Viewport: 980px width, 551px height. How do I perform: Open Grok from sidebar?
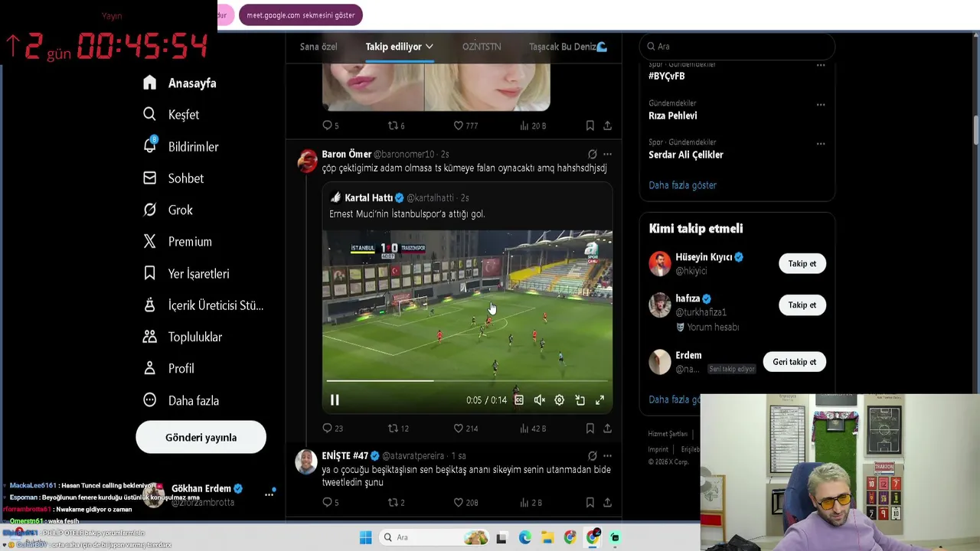coord(168,210)
